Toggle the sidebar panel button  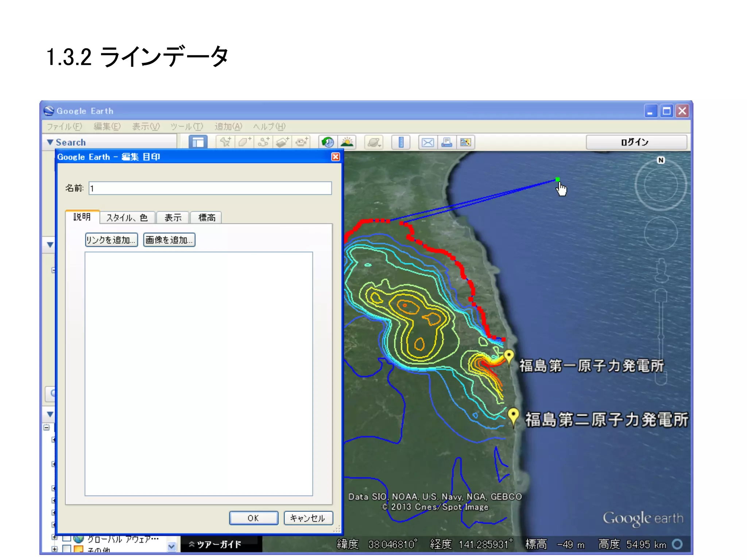coord(198,142)
